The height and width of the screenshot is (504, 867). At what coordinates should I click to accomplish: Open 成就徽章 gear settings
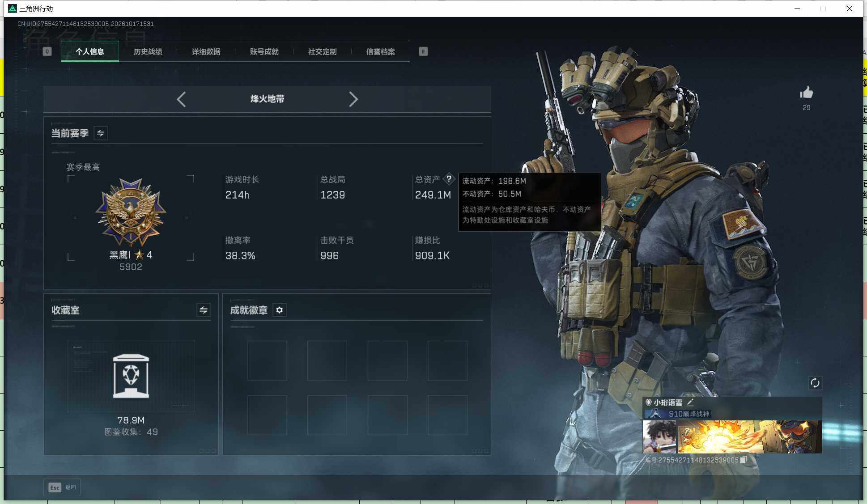click(x=280, y=310)
